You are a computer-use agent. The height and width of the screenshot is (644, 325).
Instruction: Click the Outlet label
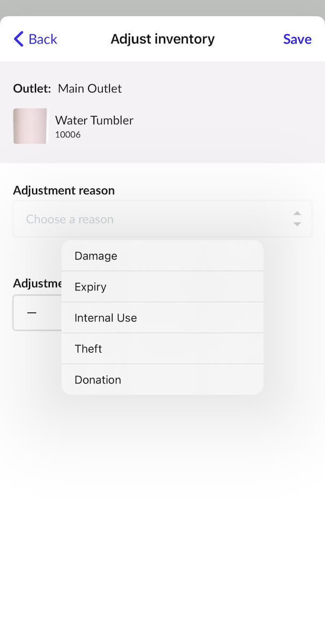(32, 89)
